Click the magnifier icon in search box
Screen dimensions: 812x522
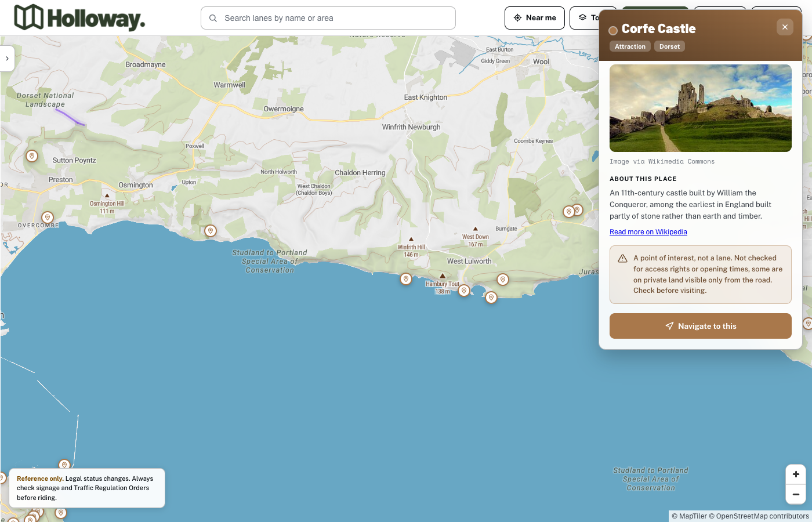click(213, 18)
